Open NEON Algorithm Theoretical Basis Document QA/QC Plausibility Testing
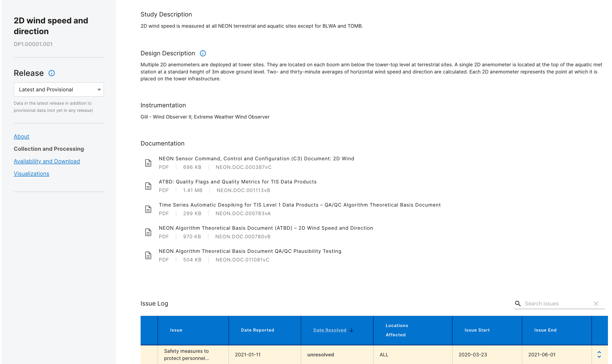The image size is (612, 364). pyautogui.click(x=250, y=251)
